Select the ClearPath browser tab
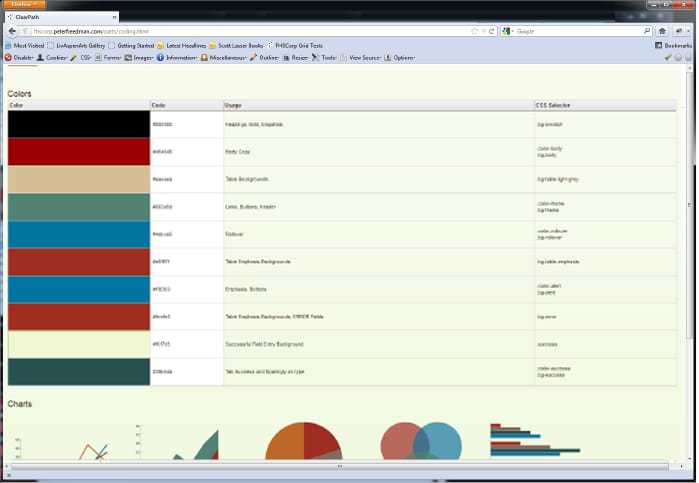Image resolution: width=699 pixels, height=483 pixels. 62,17
